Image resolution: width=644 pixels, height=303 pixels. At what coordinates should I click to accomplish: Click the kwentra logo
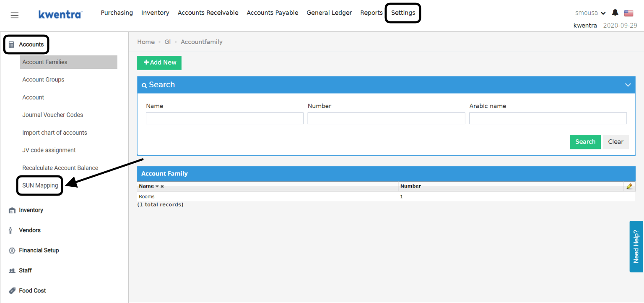pos(60,14)
